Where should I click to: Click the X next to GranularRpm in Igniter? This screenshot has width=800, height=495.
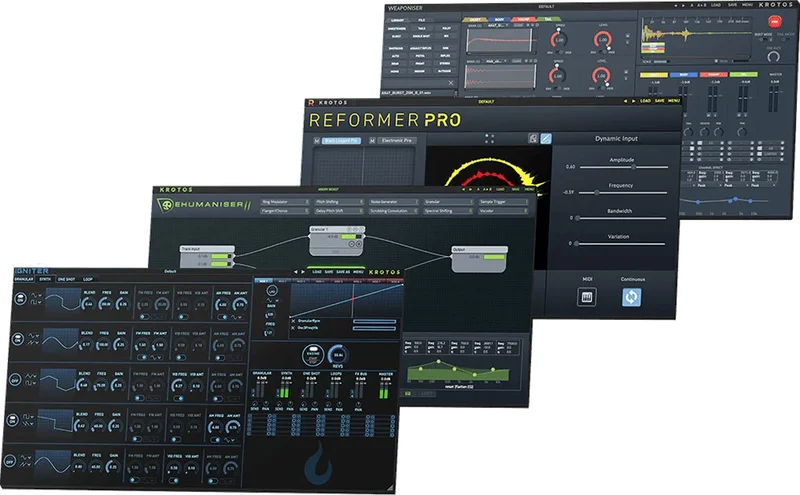click(293, 321)
